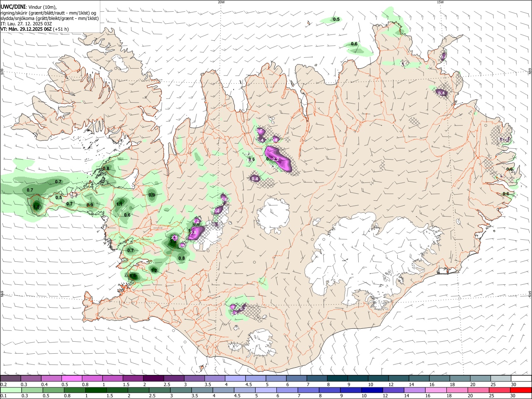Screen dimensions: 532x399
Task: Select the pale green 0.1–0.3 rain scale swatch
Action: (x=11, y=390)
